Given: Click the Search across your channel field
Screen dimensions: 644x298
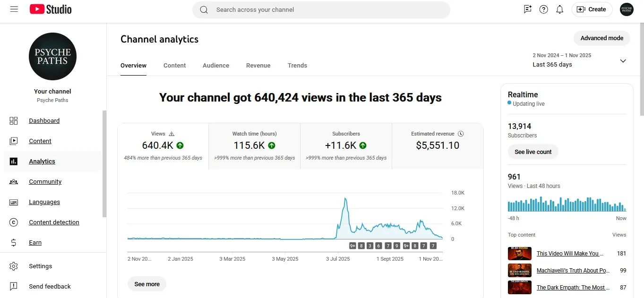Looking at the screenshot, I should pos(321,9).
